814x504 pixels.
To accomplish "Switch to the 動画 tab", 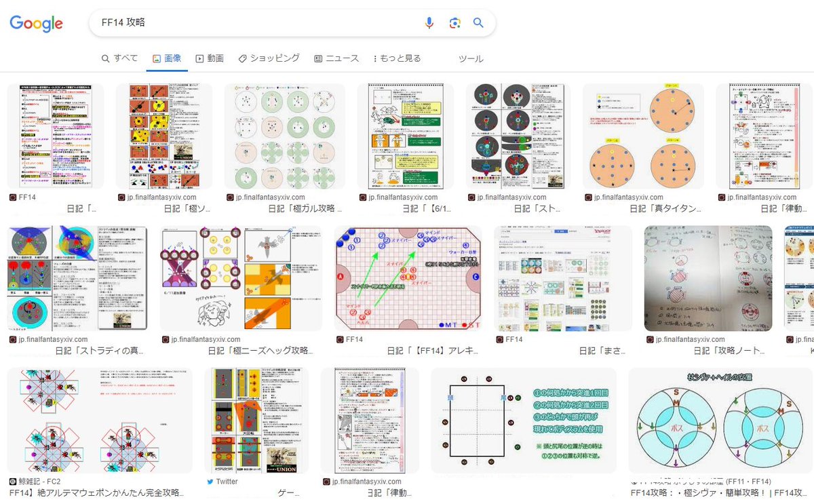I will pyautogui.click(x=210, y=58).
